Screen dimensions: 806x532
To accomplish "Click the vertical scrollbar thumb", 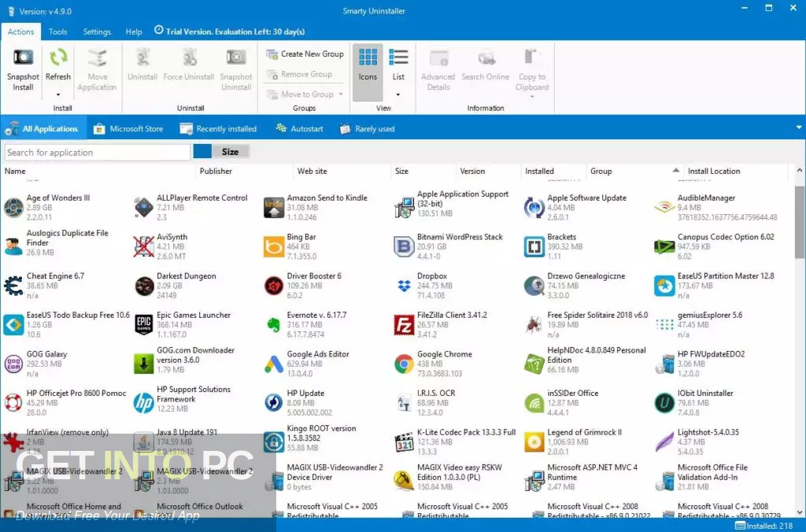I will 800,222.
